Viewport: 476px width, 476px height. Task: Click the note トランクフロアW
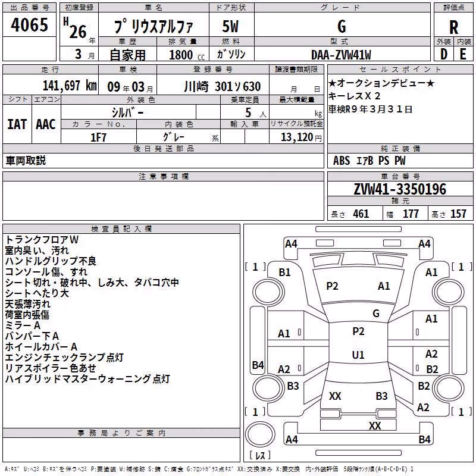(42, 240)
